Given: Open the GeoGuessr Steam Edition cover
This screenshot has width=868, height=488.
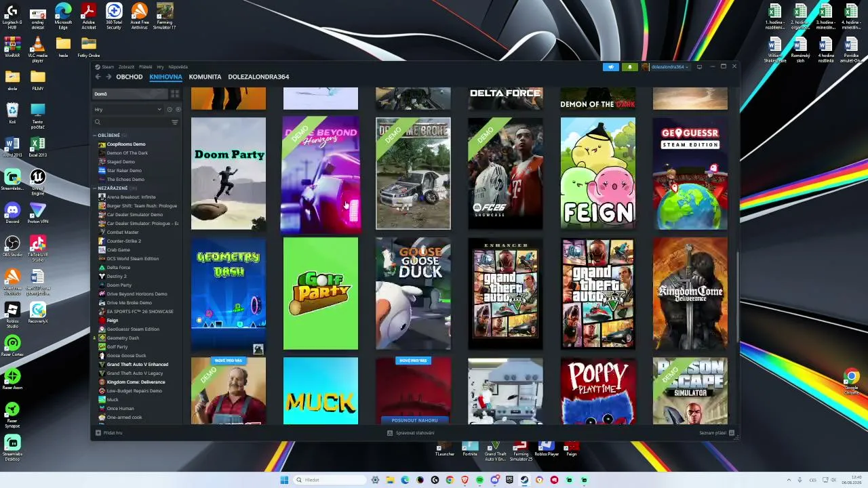Looking at the screenshot, I should coord(690,174).
